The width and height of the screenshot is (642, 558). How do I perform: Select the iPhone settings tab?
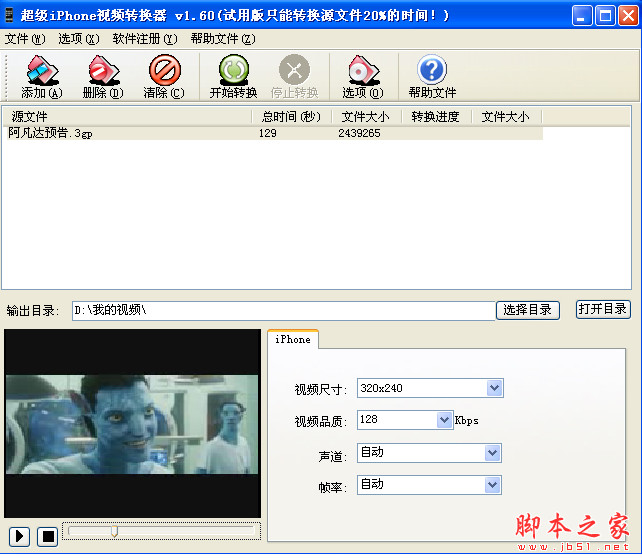pyautogui.click(x=293, y=339)
